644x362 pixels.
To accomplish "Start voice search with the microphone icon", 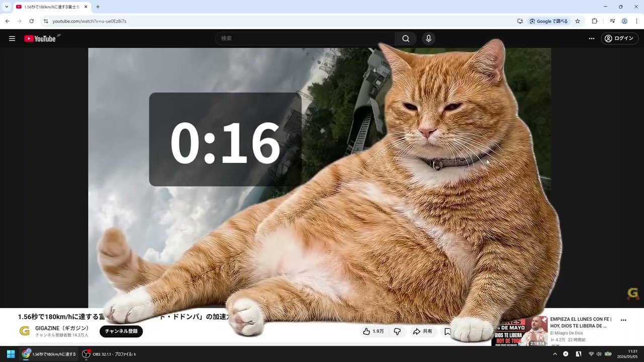I will point(428,39).
